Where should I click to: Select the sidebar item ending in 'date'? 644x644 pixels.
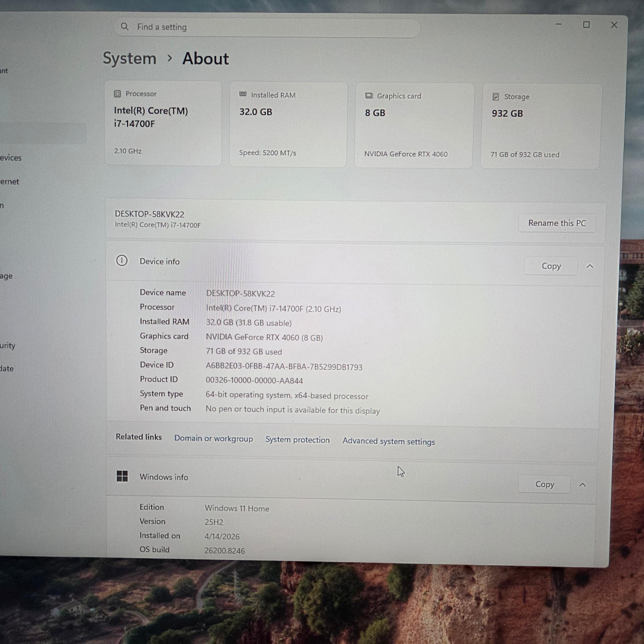7,368
